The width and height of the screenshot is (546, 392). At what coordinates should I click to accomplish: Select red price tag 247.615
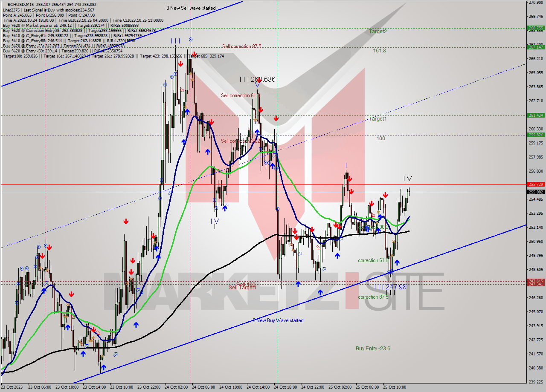(x=536, y=280)
